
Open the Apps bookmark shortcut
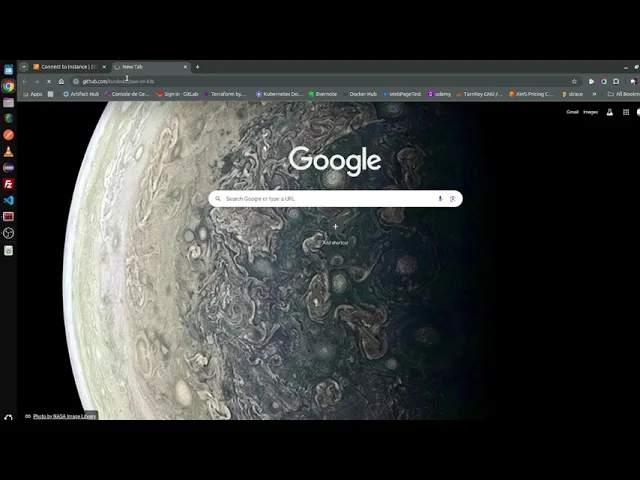tap(33, 94)
